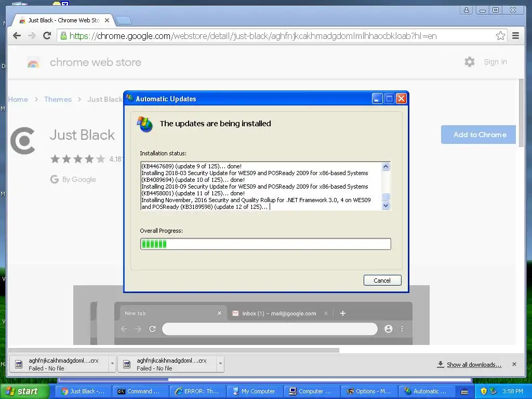The image size is (532, 399).
Task: Click the green padlock in the address bar
Action: (x=63, y=36)
